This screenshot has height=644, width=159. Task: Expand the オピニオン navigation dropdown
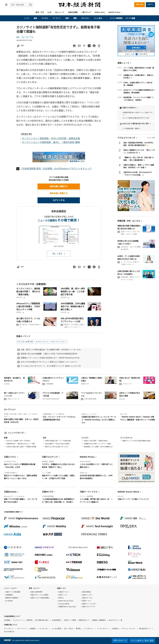[x=86, y=18]
